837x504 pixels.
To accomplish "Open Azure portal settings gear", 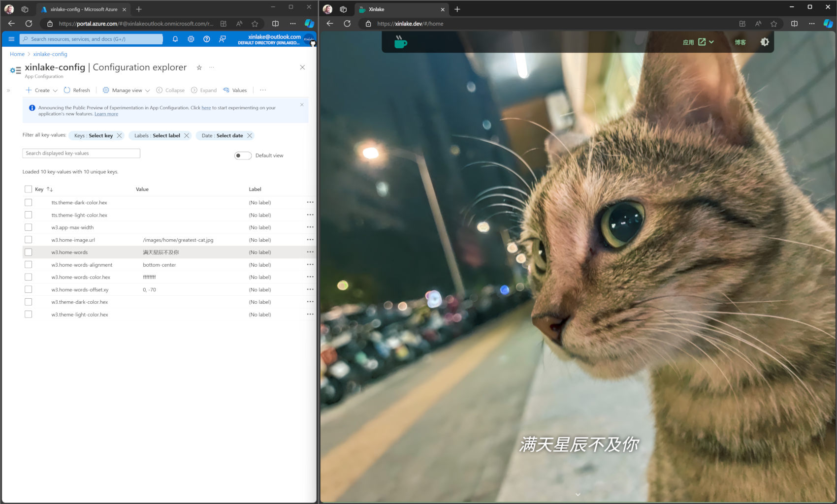I will click(x=191, y=39).
